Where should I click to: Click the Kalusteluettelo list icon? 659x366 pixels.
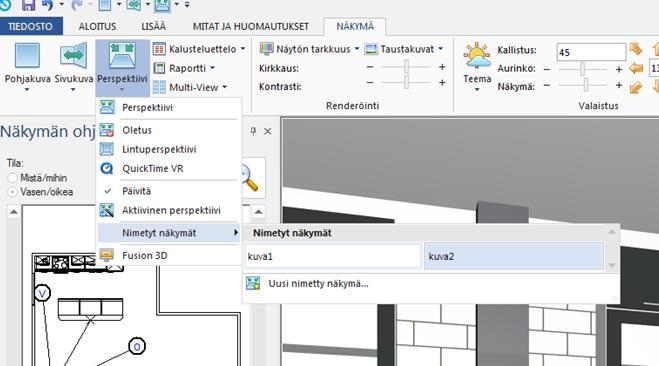coord(159,49)
